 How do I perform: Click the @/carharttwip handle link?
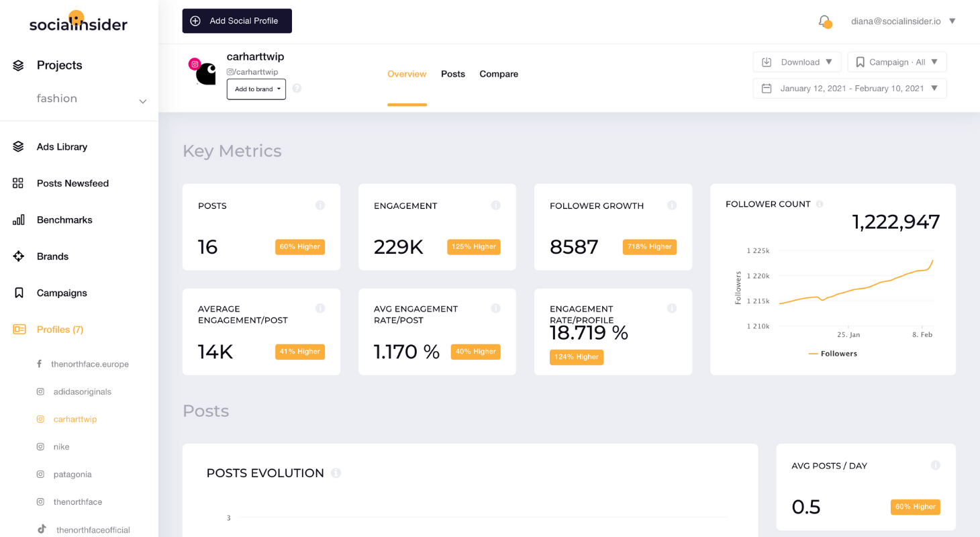coord(252,72)
